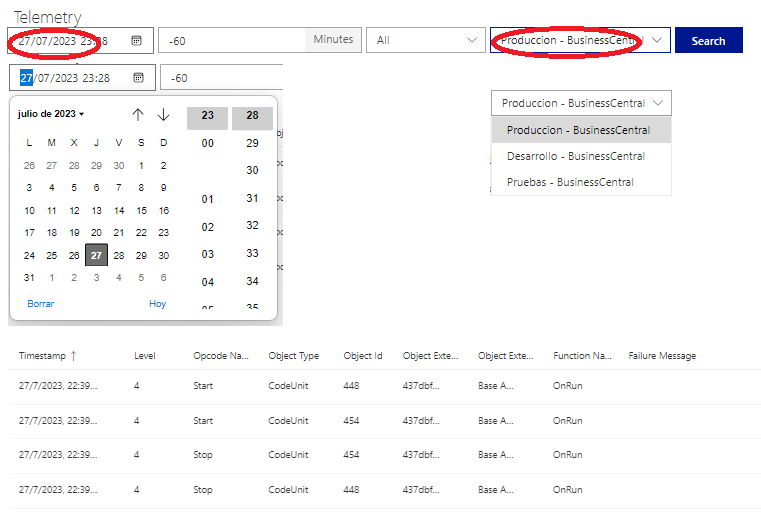
Task: Click calendar icon in top date field
Action: pyautogui.click(x=137, y=41)
